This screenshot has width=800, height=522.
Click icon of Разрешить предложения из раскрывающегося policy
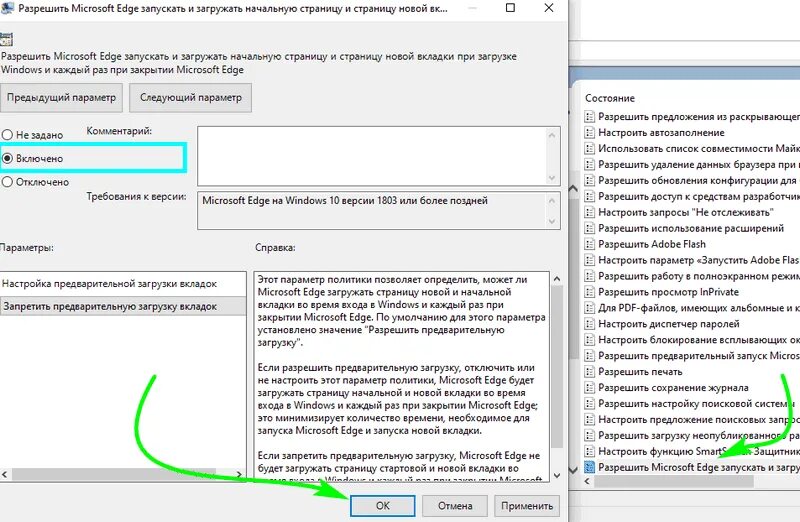[589, 116]
